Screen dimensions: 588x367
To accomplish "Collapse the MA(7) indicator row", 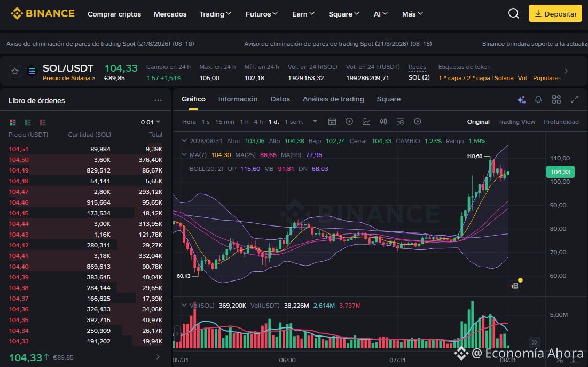I will 184,154.
